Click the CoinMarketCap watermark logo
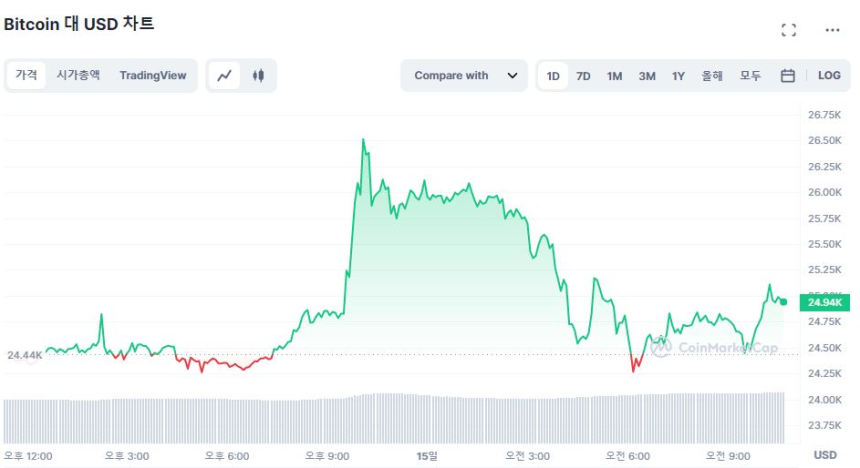 [714, 347]
